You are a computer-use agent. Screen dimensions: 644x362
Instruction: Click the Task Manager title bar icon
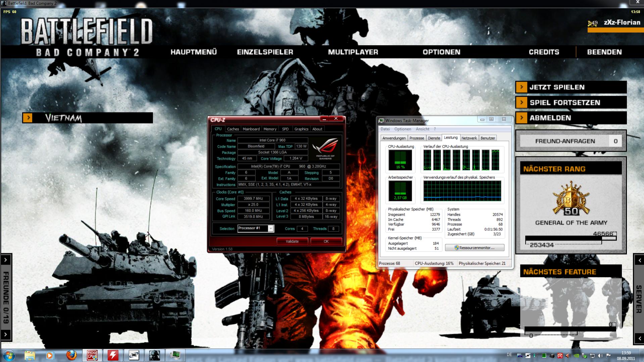coord(381,120)
